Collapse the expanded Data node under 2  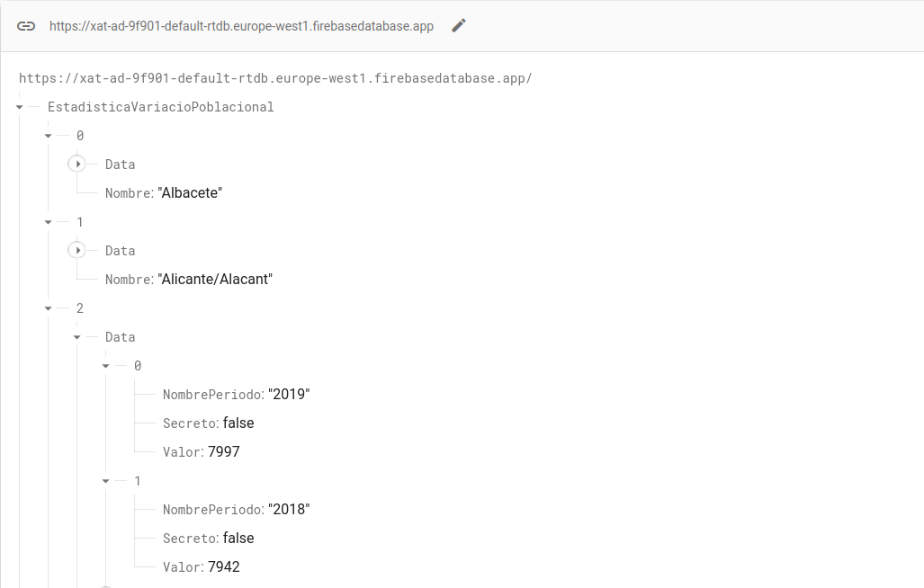click(x=76, y=337)
